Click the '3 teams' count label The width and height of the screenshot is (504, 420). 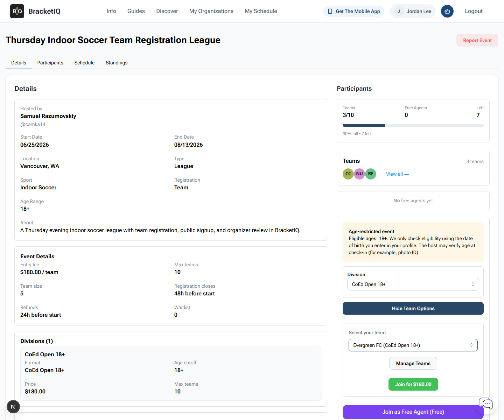[x=475, y=161]
